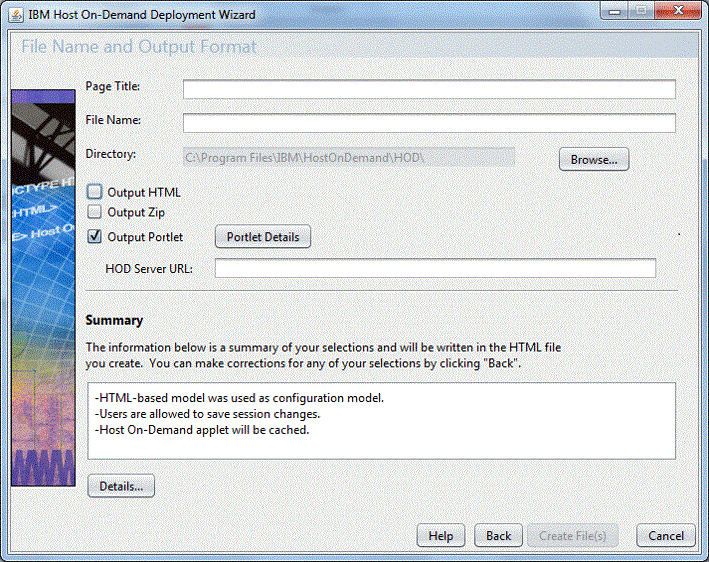Cancel the deployment wizard
The image size is (709, 562).
[666, 536]
